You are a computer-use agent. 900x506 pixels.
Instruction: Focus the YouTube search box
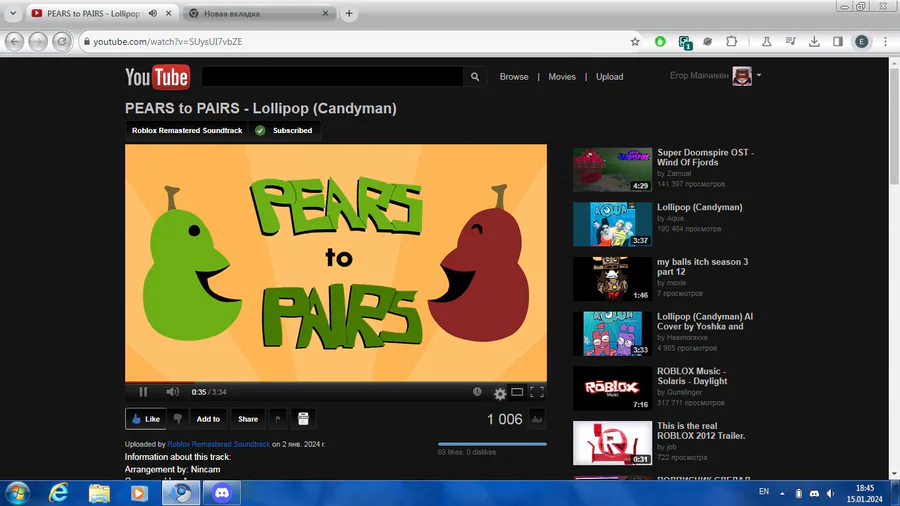click(332, 76)
